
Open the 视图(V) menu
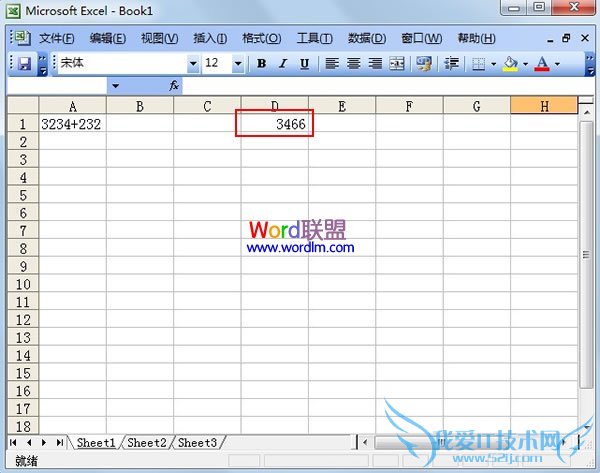[160, 38]
